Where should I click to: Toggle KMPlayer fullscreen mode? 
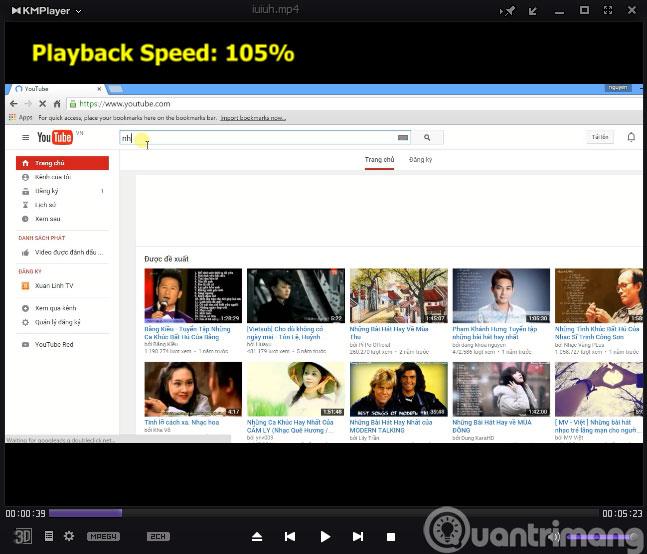pyautogui.click(x=608, y=10)
